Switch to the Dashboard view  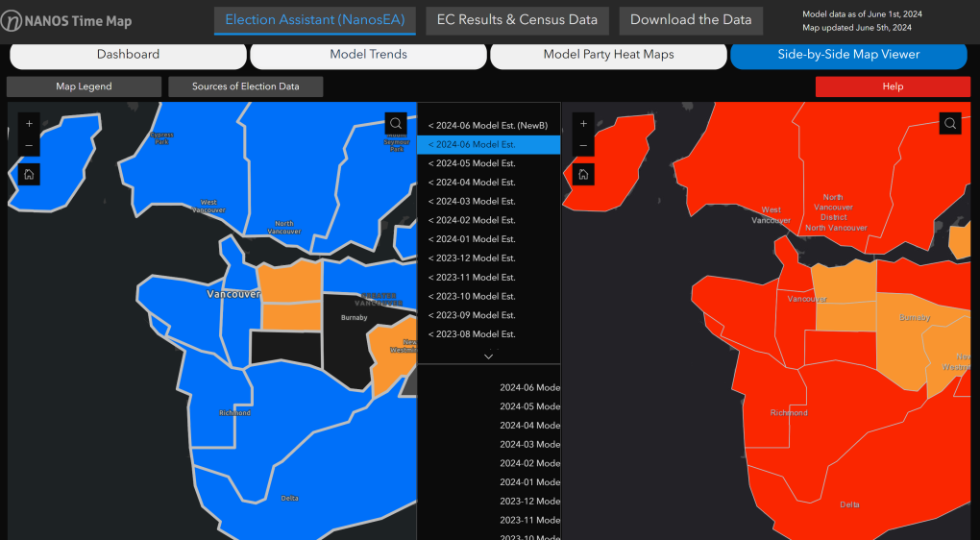[x=128, y=55]
